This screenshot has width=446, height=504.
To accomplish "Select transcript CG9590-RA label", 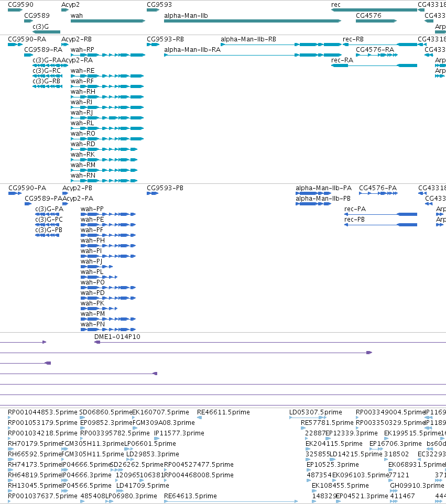I will click(x=27, y=39).
